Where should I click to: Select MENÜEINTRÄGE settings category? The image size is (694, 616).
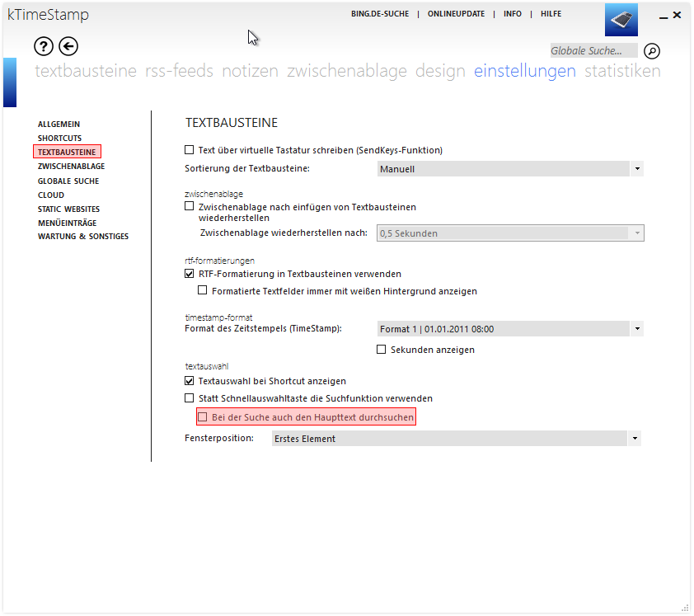pos(68,223)
